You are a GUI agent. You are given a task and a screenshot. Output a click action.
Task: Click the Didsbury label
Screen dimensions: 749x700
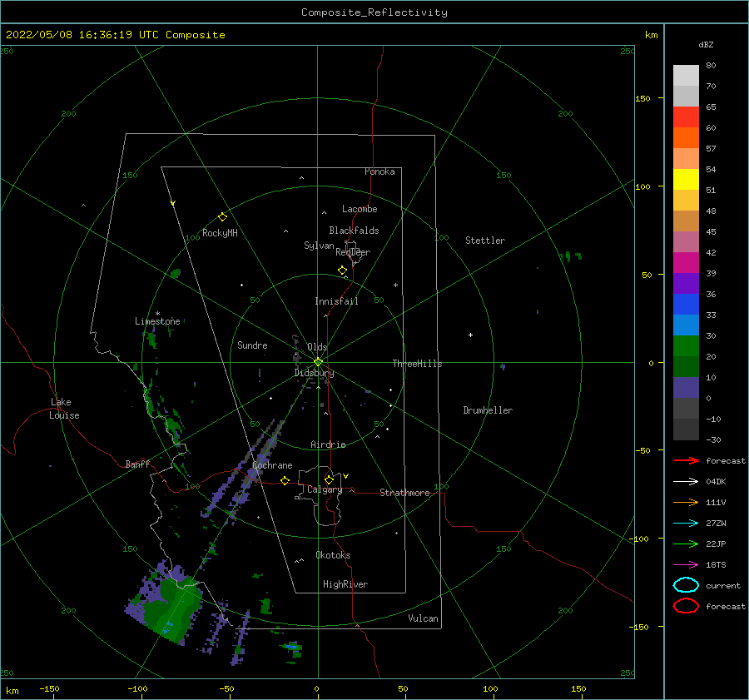314,373
